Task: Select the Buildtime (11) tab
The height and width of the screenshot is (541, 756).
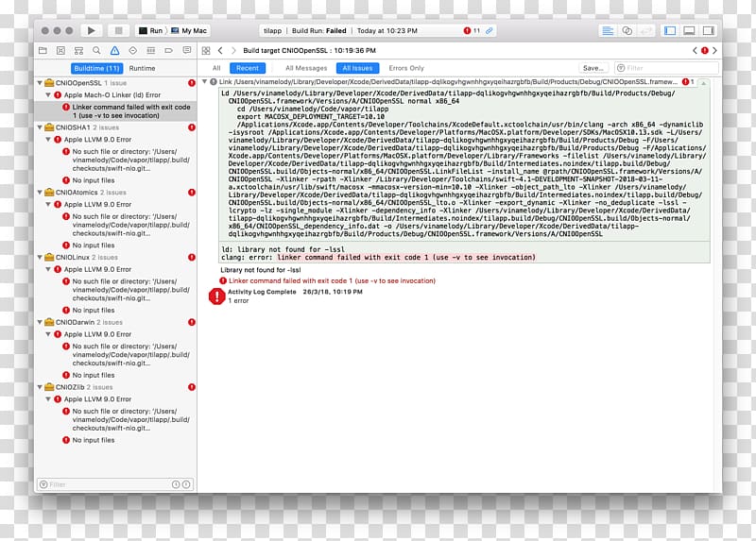Action: pyautogui.click(x=97, y=68)
